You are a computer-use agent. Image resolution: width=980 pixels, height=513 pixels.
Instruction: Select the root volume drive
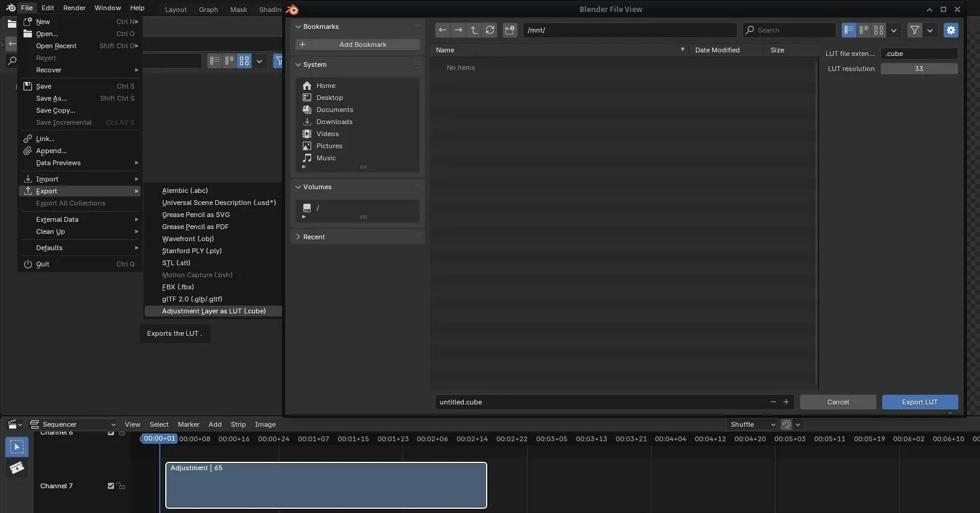358,208
